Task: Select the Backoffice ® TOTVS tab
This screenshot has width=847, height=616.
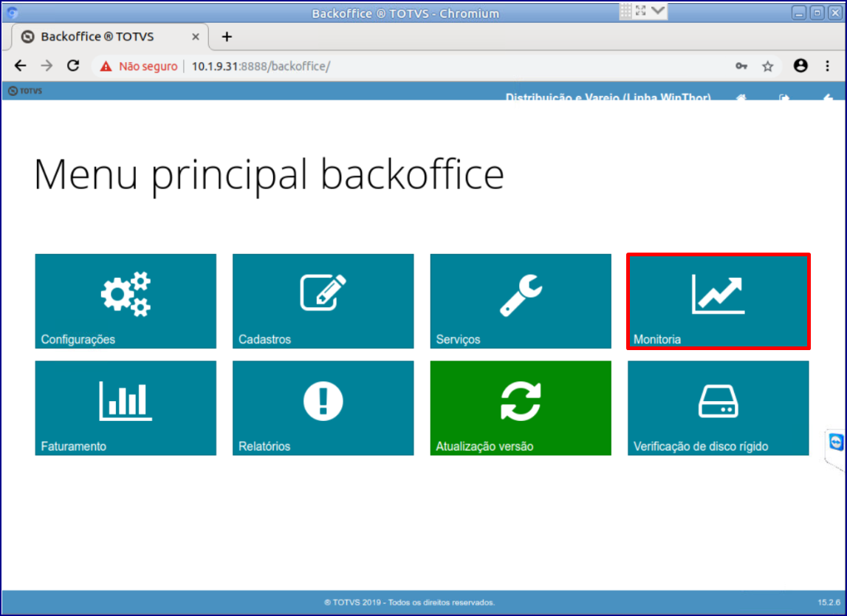Action: point(109,37)
